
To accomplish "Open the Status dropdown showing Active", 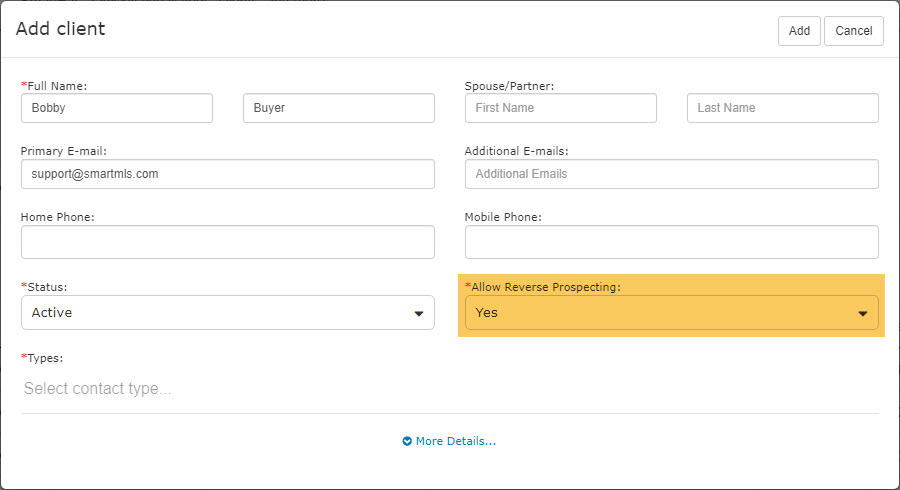I will click(228, 313).
